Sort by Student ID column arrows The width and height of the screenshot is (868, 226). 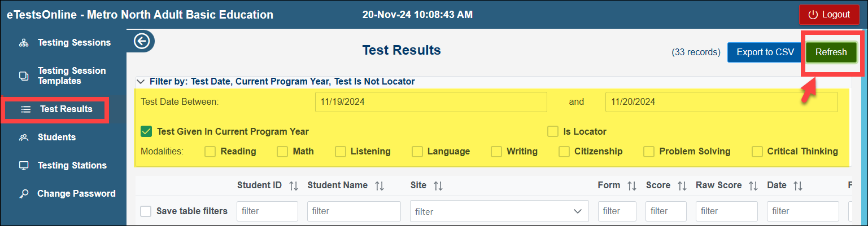(x=294, y=185)
